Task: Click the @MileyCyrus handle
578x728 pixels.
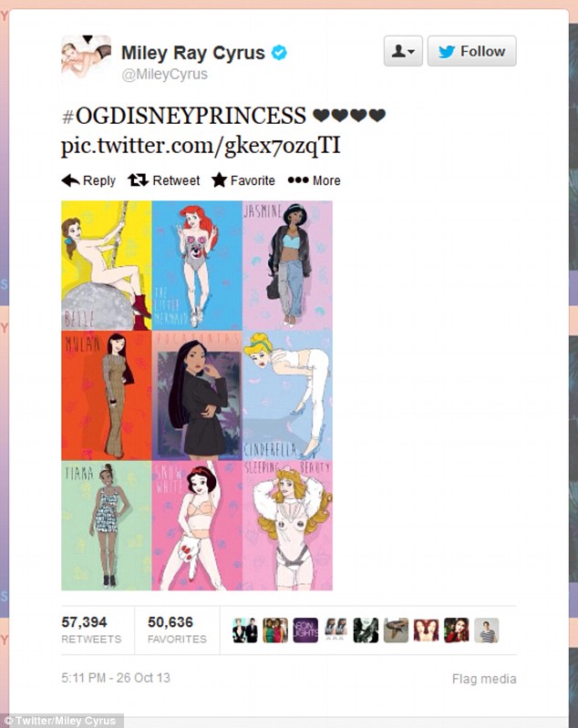Action: (164, 75)
